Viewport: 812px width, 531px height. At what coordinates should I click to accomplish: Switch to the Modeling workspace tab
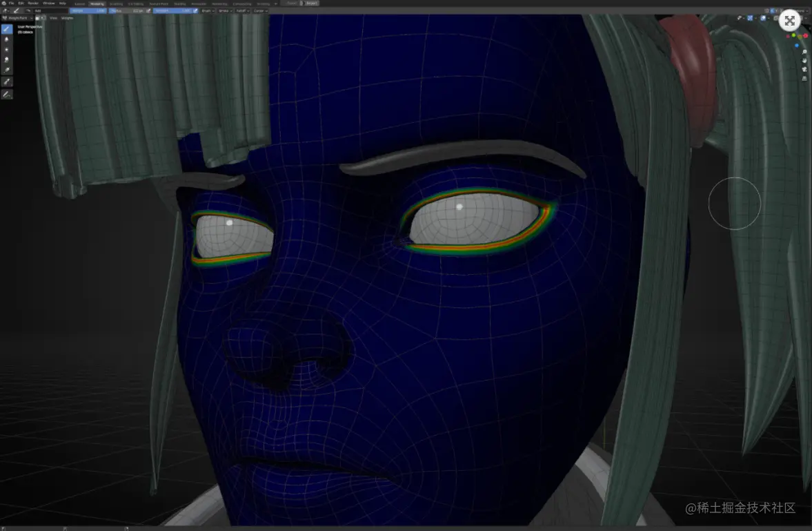tap(97, 3)
